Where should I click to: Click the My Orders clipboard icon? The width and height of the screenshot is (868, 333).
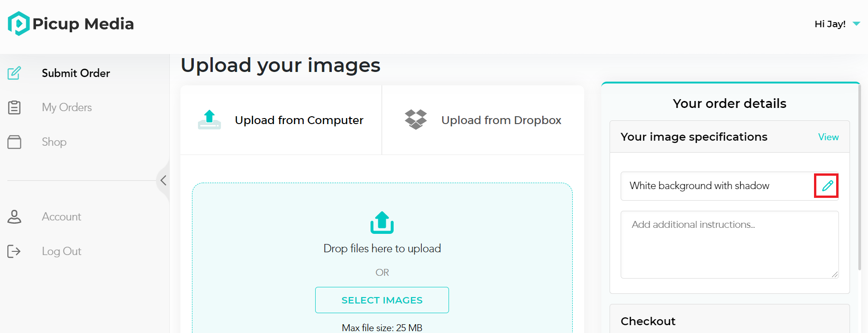click(14, 107)
